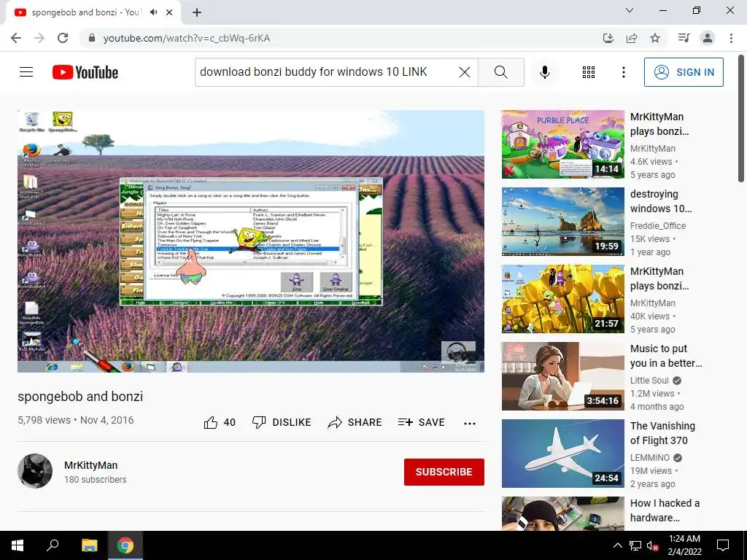Image resolution: width=747 pixels, height=560 pixels.
Task: Click the Freddie_Office channel name
Action: pos(658,226)
